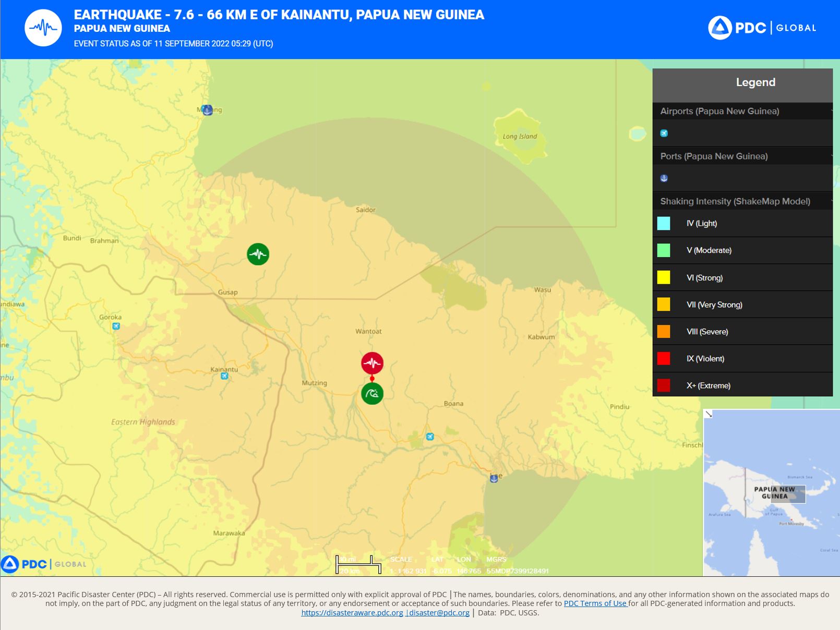Image resolution: width=840 pixels, height=630 pixels.
Task: Click the disaster@pdc.org email link
Action: pyautogui.click(x=439, y=613)
